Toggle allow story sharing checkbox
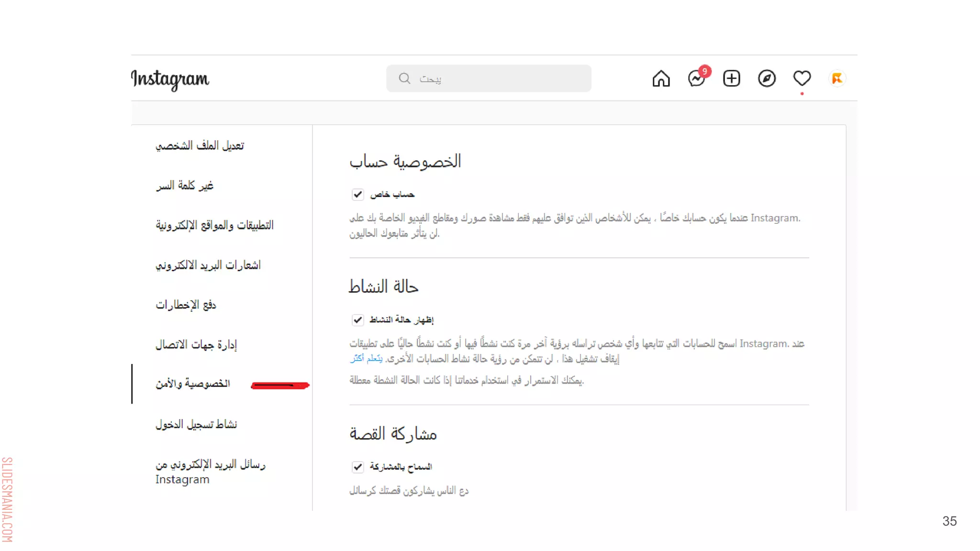Viewport: 980px width, 551px height. 357,467
